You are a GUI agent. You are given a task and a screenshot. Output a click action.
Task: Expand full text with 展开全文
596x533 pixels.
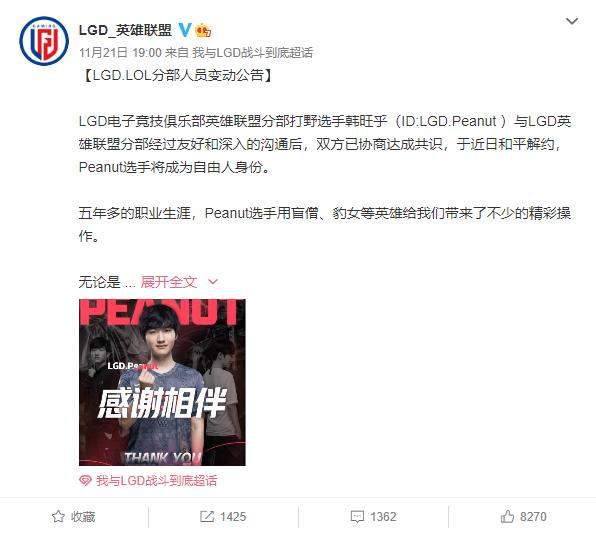coord(168,282)
